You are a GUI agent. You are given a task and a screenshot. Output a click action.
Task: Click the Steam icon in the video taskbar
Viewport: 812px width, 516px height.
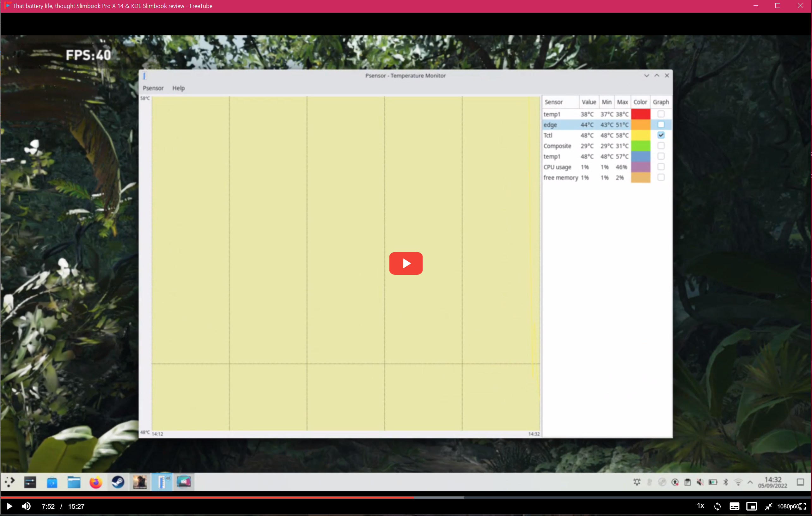[118, 482]
